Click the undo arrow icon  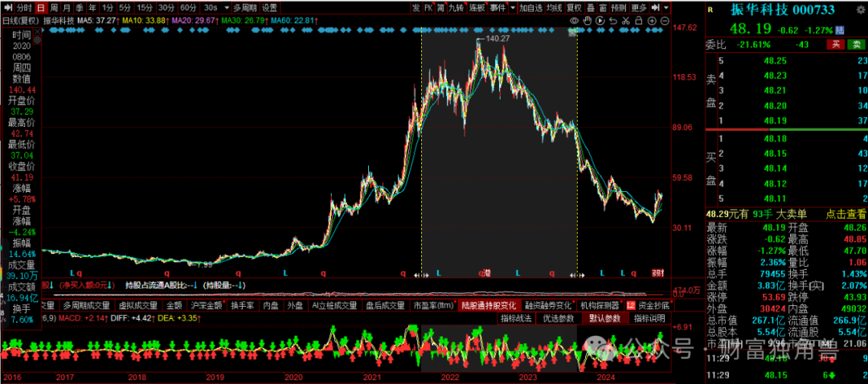click(612, 20)
